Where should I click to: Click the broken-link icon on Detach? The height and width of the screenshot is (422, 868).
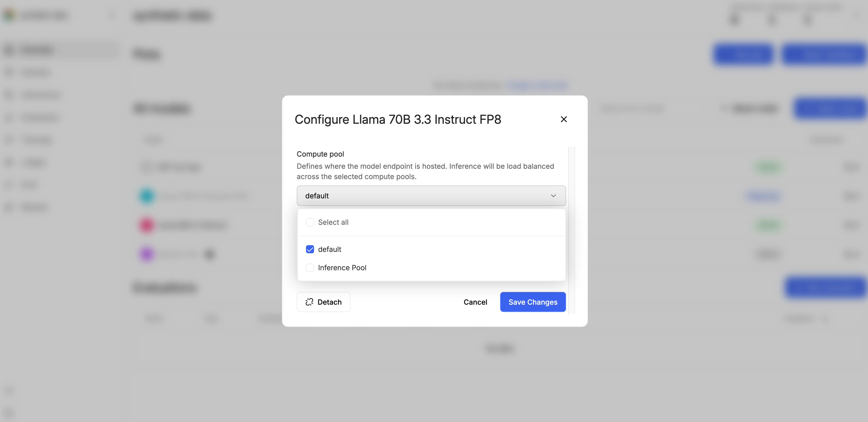[x=309, y=302]
